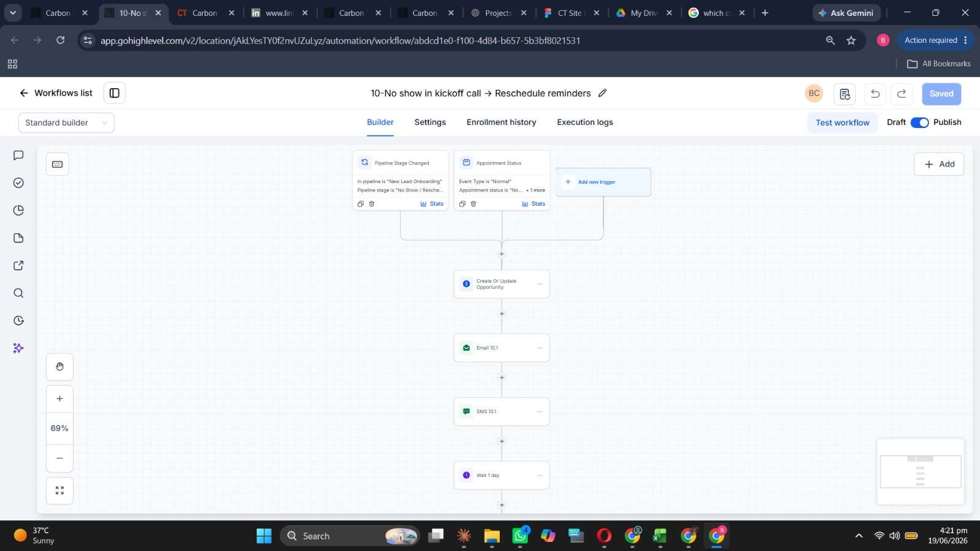The width and height of the screenshot is (980, 551).
Task: Click the external link icon in left sidebar
Action: pos(18,266)
